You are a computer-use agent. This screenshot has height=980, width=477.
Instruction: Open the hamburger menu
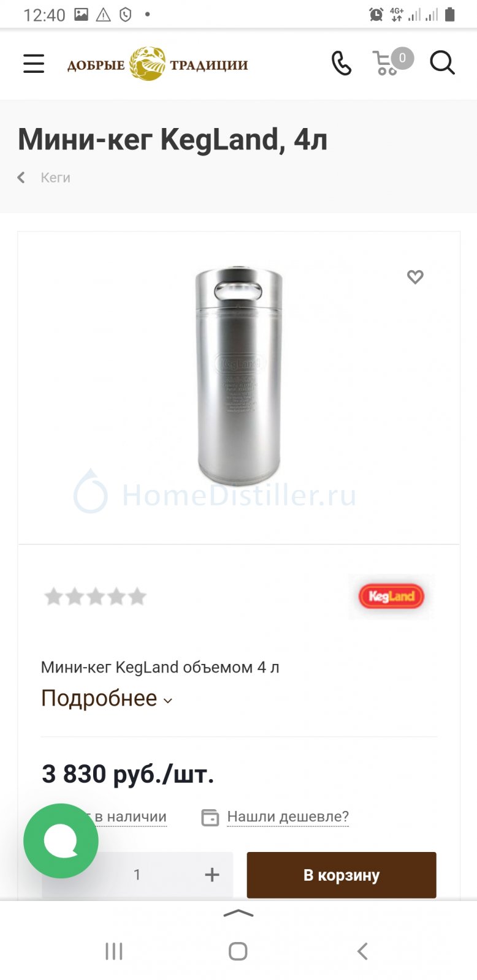pos(34,63)
